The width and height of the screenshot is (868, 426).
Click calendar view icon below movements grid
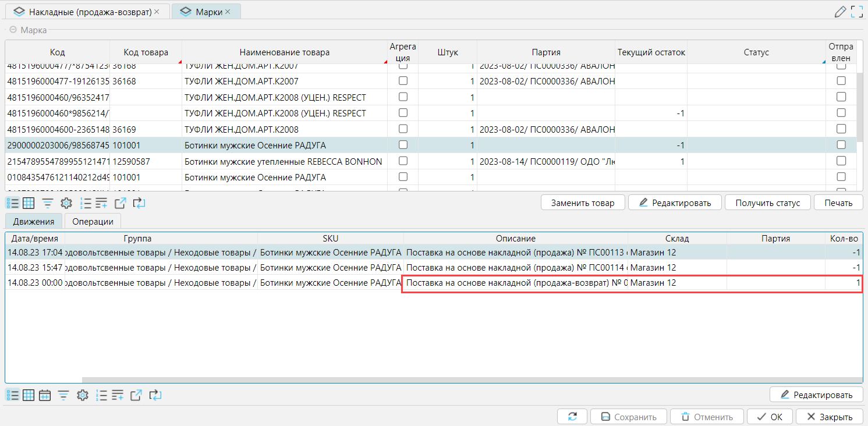click(45, 395)
